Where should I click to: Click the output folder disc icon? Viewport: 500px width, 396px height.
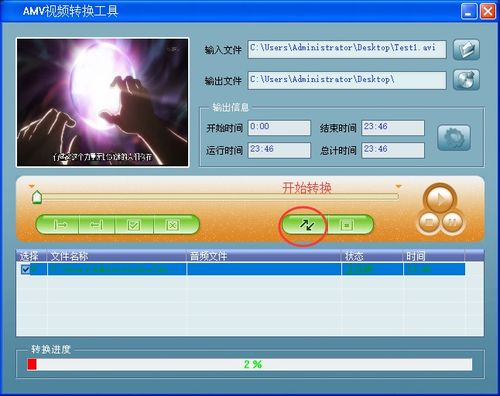point(466,80)
